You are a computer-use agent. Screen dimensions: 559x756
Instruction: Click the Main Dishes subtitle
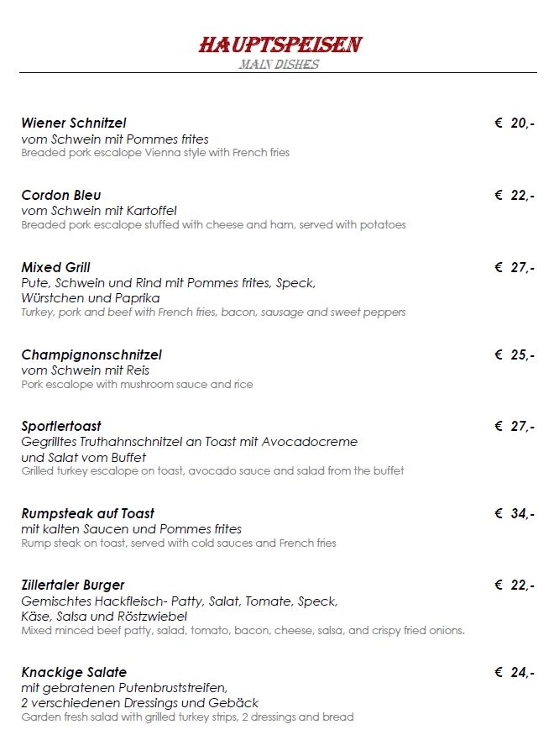point(279,64)
